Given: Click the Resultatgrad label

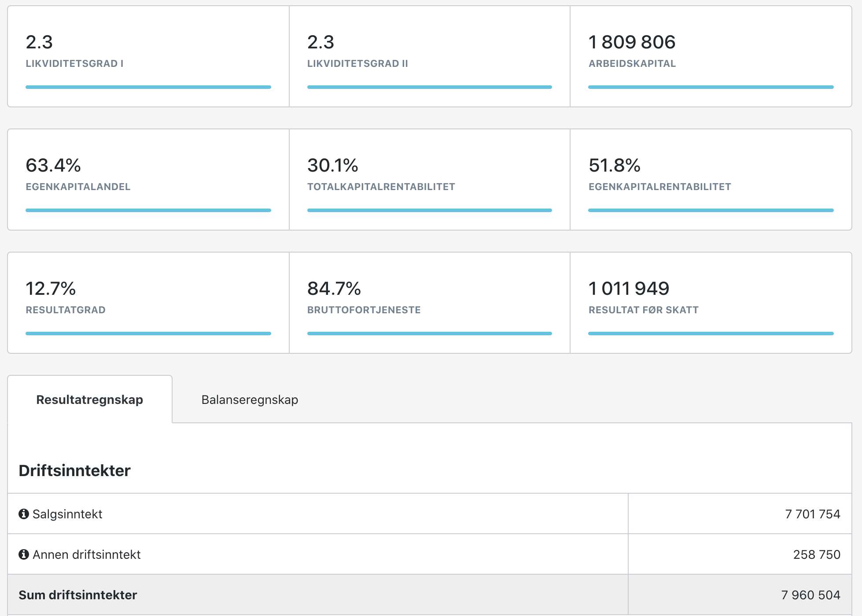Looking at the screenshot, I should coord(66,310).
